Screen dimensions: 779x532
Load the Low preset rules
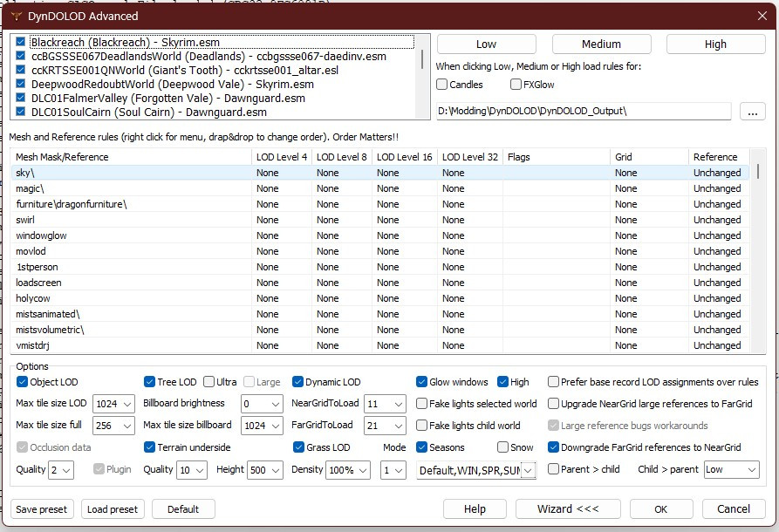pyautogui.click(x=487, y=44)
